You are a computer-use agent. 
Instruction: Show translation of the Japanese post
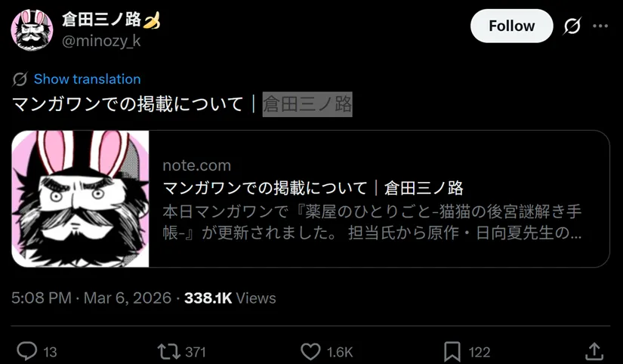(x=87, y=79)
